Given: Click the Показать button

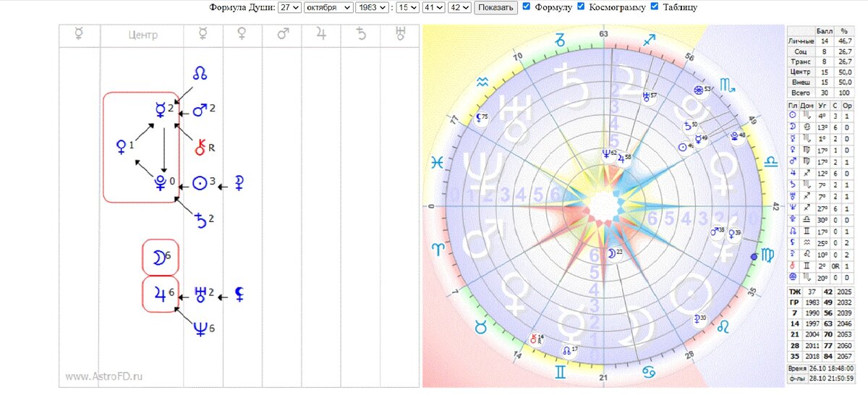Looking at the screenshot, I should click(x=495, y=7).
